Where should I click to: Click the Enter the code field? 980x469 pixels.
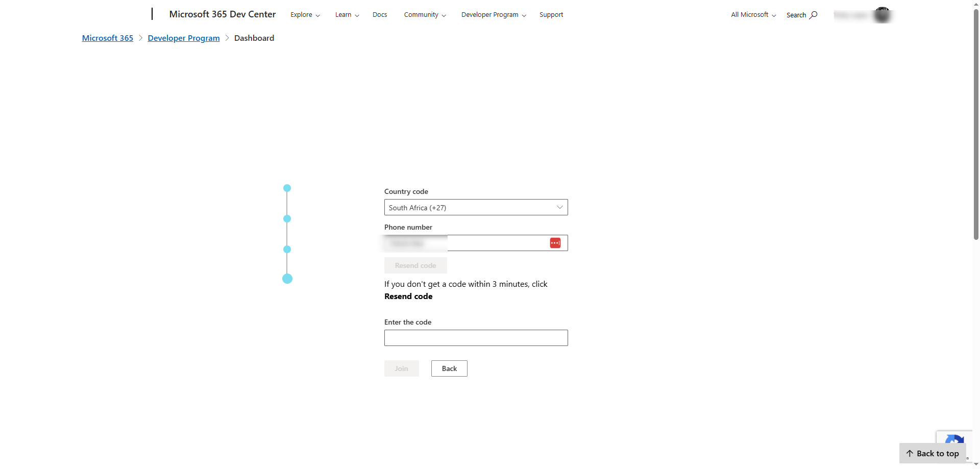point(476,338)
